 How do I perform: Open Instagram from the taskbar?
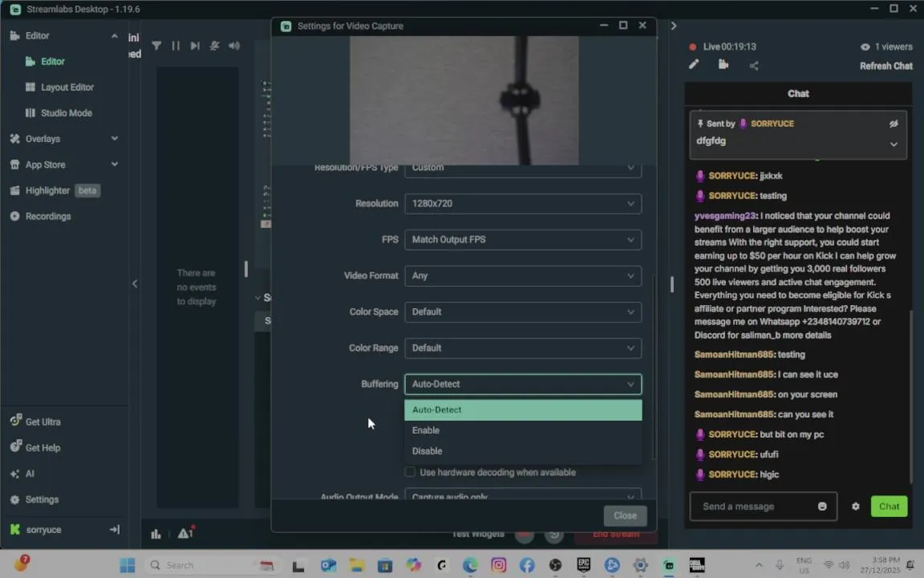coord(499,565)
